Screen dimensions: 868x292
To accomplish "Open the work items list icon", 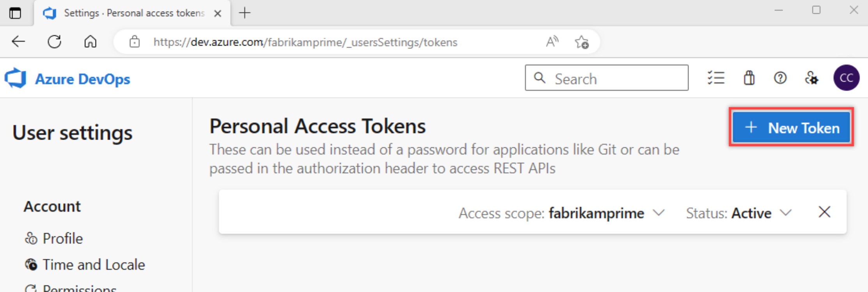I will [716, 78].
